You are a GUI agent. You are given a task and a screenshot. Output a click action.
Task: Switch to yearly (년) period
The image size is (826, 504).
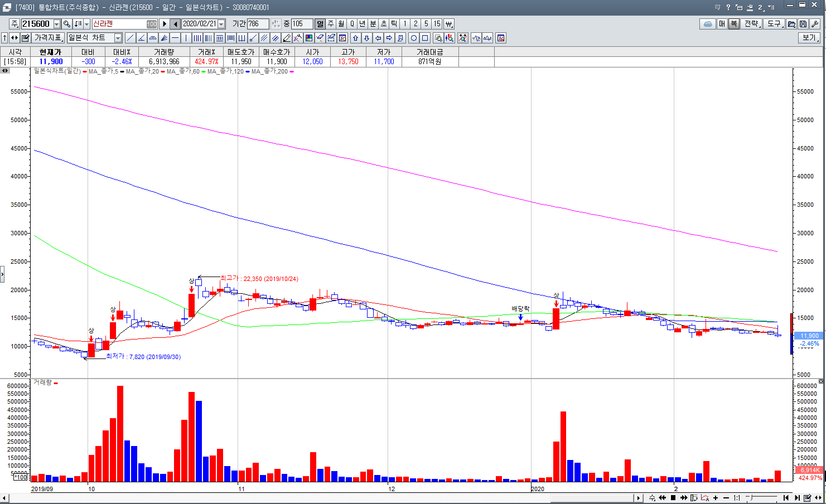pyautogui.click(x=363, y=24)
